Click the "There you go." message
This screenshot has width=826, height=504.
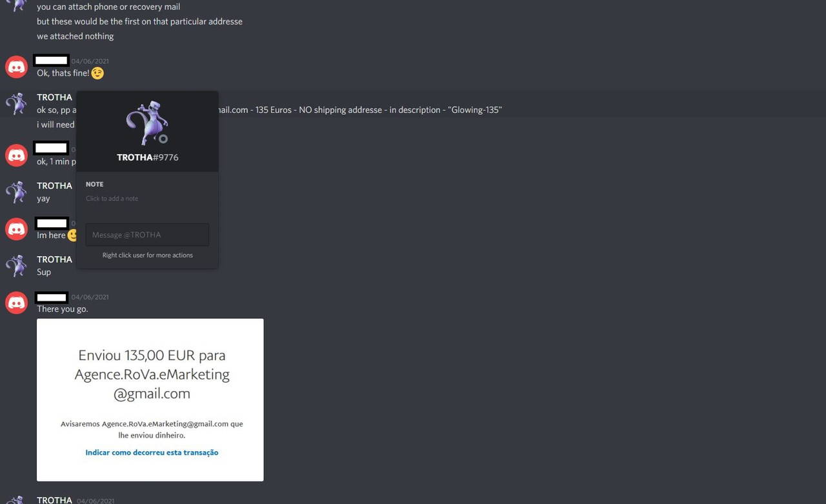click(x=63, y=309)
